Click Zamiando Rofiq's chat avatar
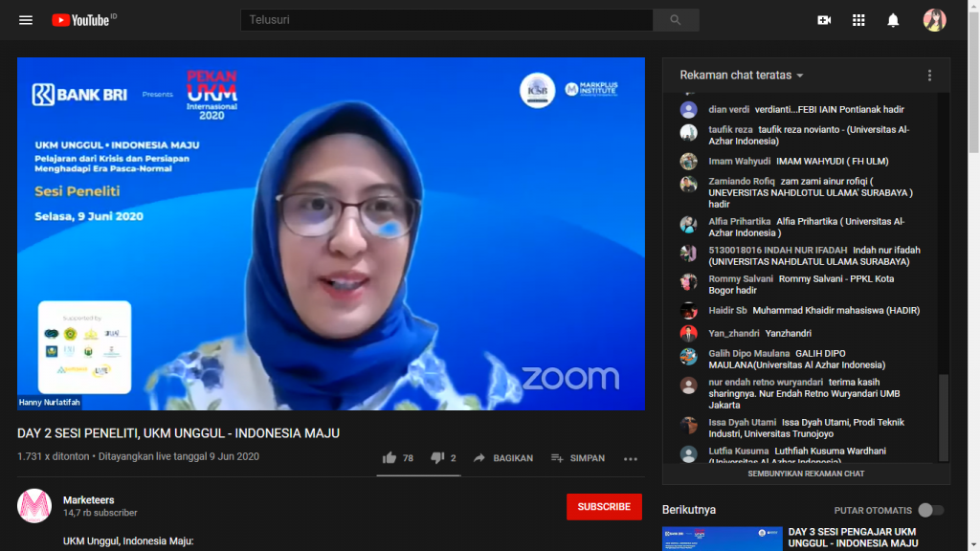Image resolution: width=980 pixels, height=551 pixels. point(688,185)
